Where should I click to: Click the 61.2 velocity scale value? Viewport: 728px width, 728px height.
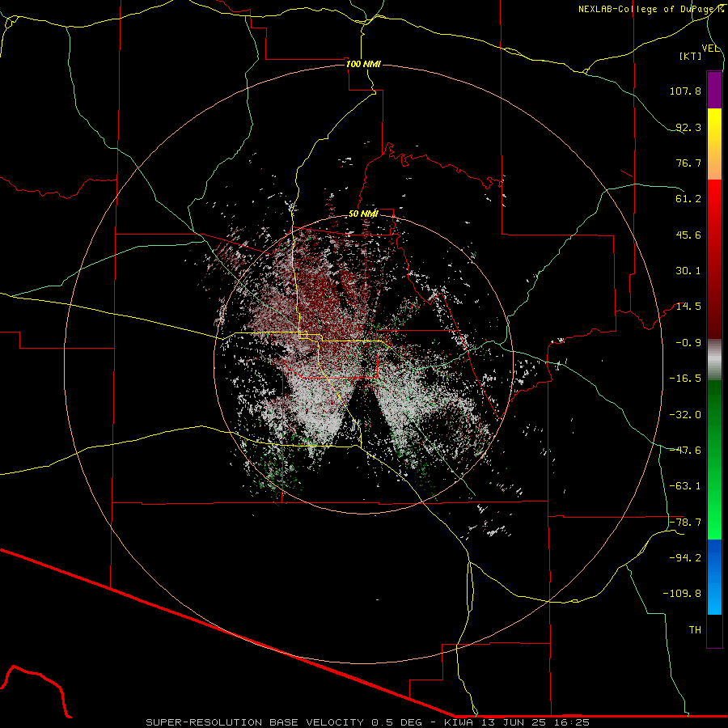[688, 199]
